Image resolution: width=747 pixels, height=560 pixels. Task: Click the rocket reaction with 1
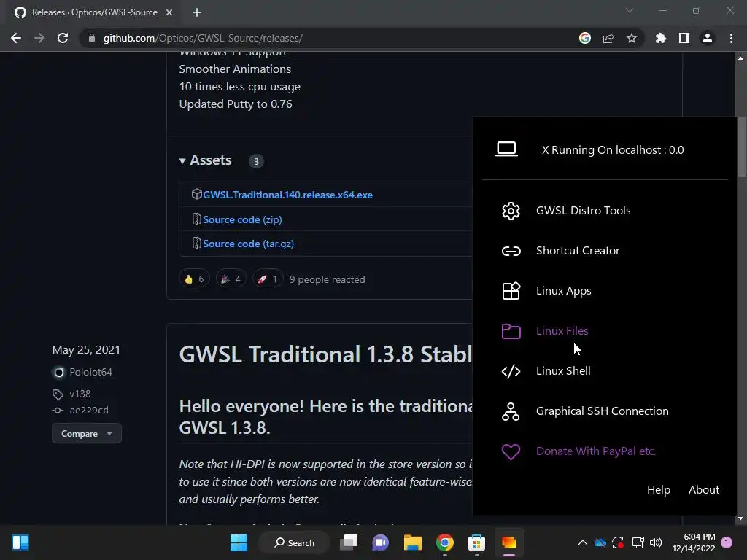point(268,279)
